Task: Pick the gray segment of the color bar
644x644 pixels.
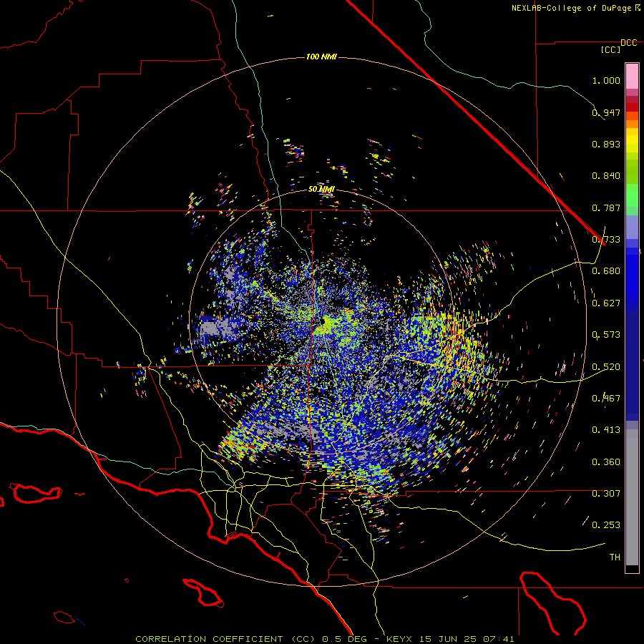Action: pyautogui.click(x=632, y=497)
